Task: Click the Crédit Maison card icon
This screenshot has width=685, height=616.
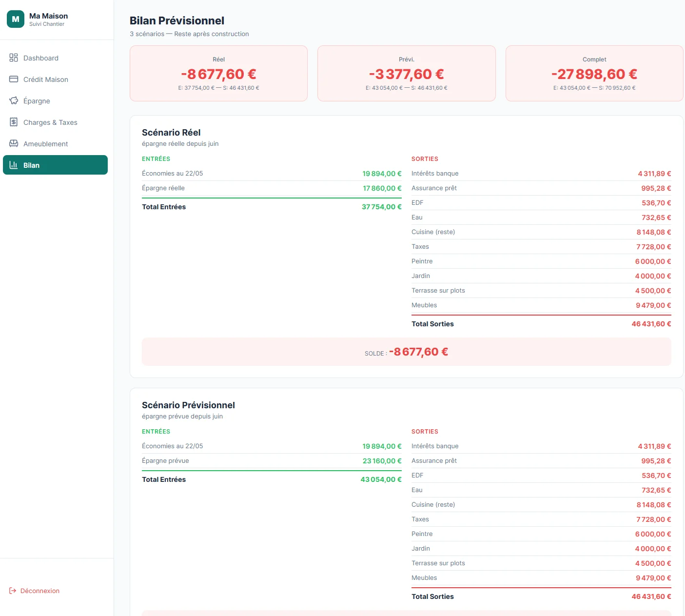Action: click(14, 79)
